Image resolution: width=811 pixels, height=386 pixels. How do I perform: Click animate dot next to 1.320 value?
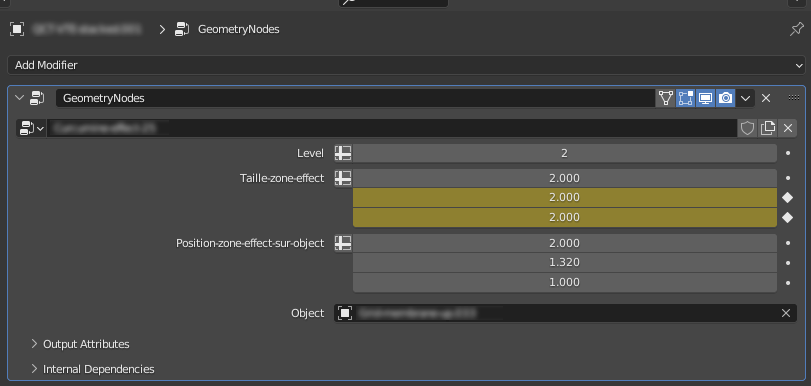pos(788,263)
